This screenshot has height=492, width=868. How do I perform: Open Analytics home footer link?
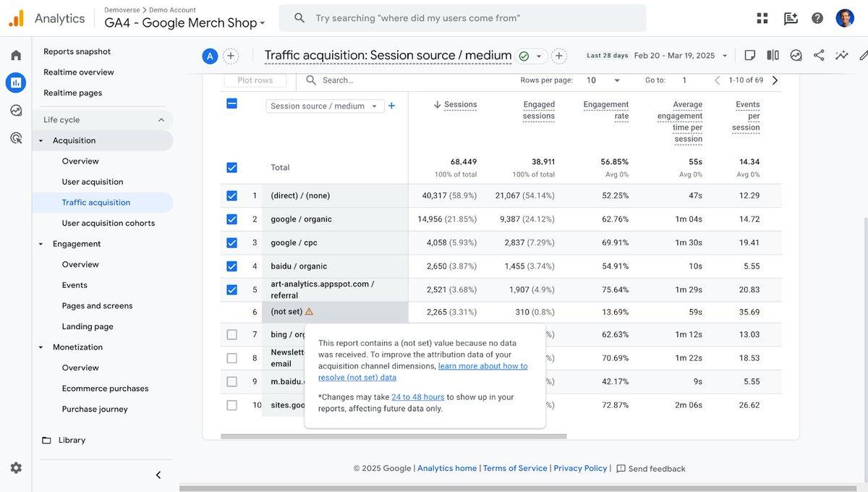click(x=447, y=468)
